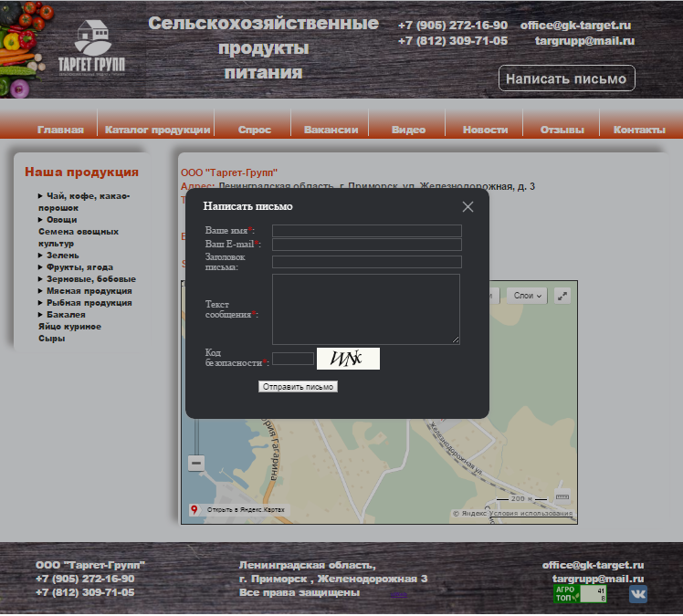Click the Заголовок письма input field
The image size is (683, 616).
tap(367, 262)
